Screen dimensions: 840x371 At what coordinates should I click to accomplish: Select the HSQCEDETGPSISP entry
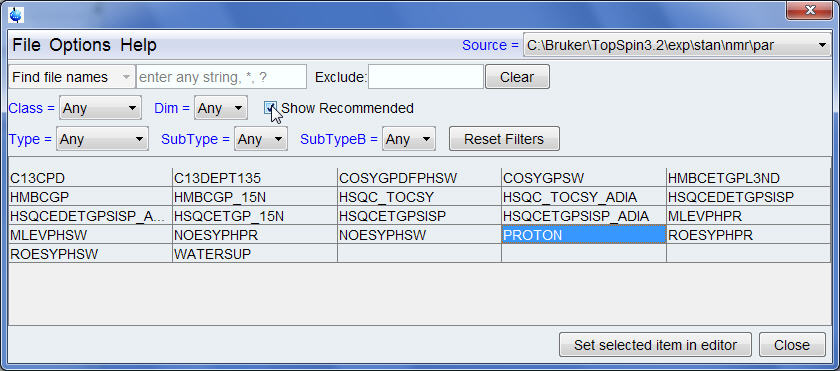click(x=748, y=197)
